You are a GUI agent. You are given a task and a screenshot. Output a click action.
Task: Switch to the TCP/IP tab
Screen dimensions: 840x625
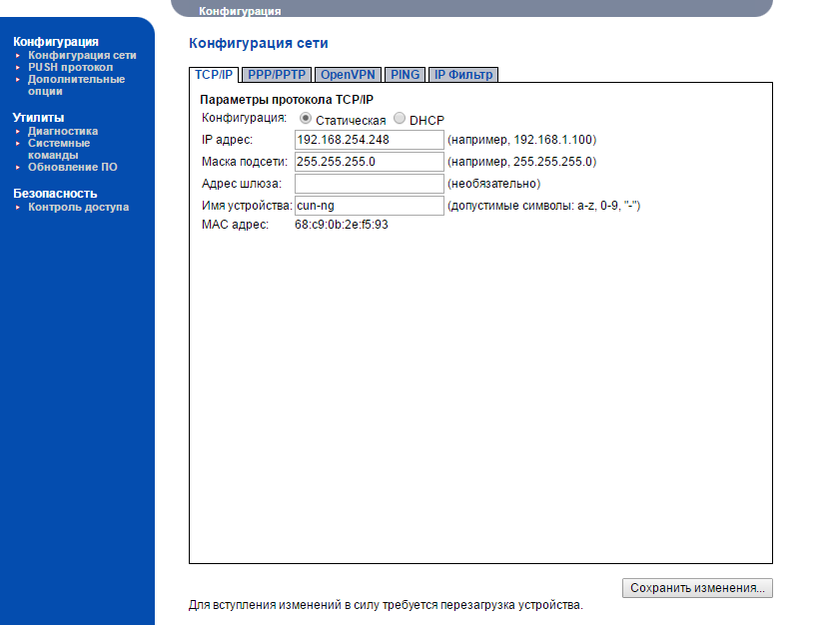pyautogui.click(x=214, y=75)
